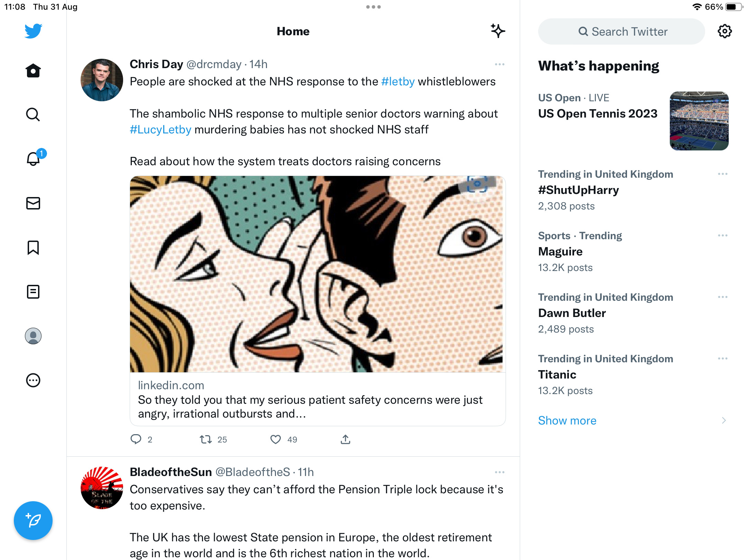
Task: Expand the Show more chevron arrow
Action: [724, 420]
